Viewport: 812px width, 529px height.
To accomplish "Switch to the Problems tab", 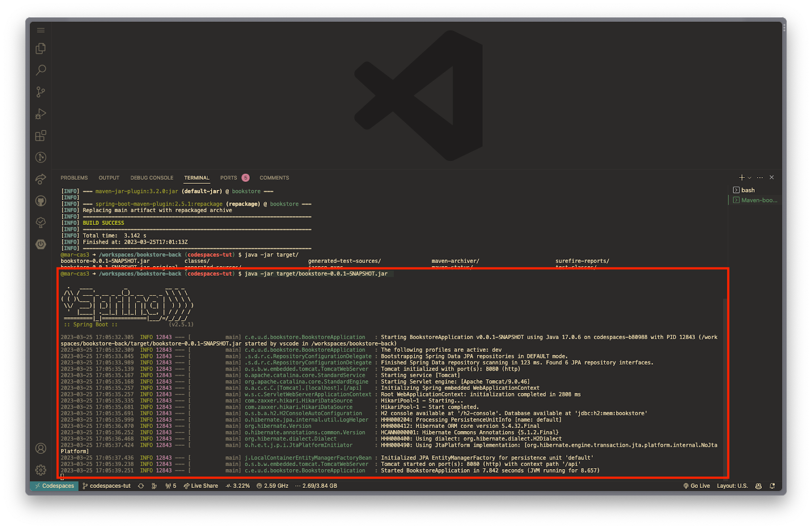I will (74, 178).
